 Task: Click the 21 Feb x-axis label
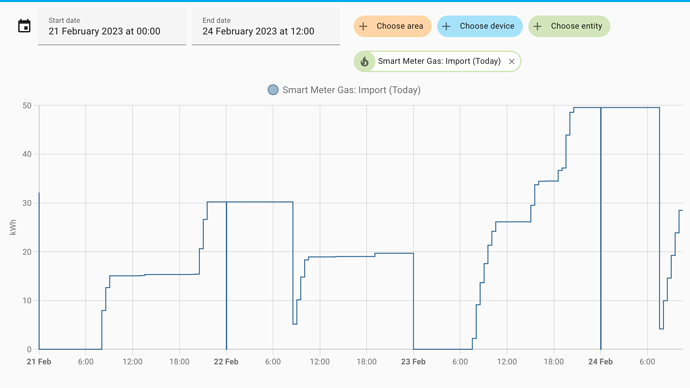click(39, 362)
